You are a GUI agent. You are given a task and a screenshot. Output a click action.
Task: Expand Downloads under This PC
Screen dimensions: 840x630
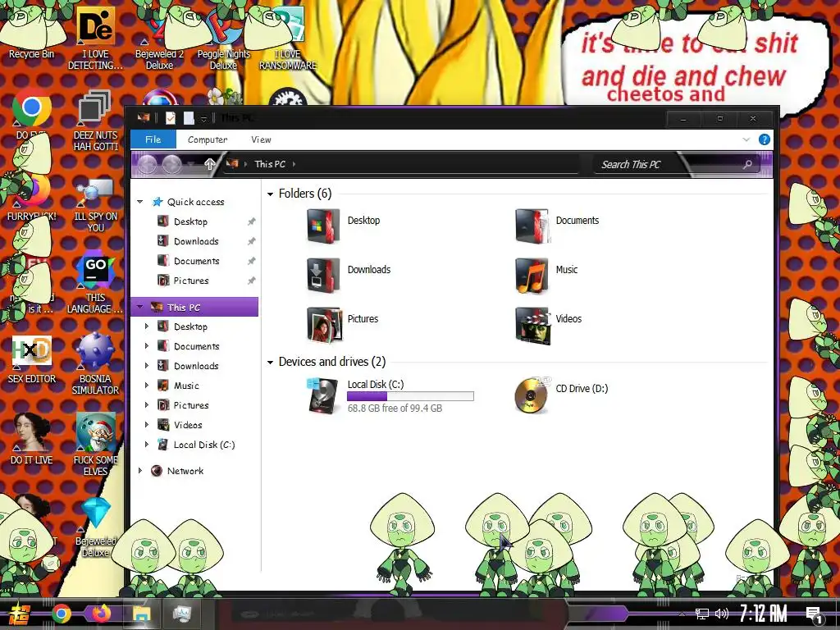coord(147,366)
